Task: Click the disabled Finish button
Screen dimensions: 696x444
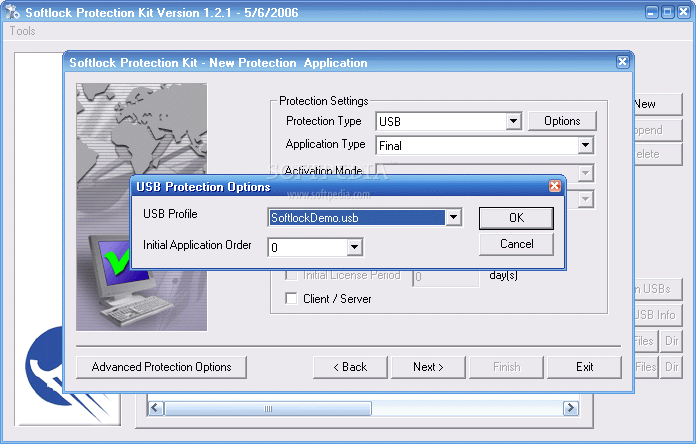Action: pos(506,367)
